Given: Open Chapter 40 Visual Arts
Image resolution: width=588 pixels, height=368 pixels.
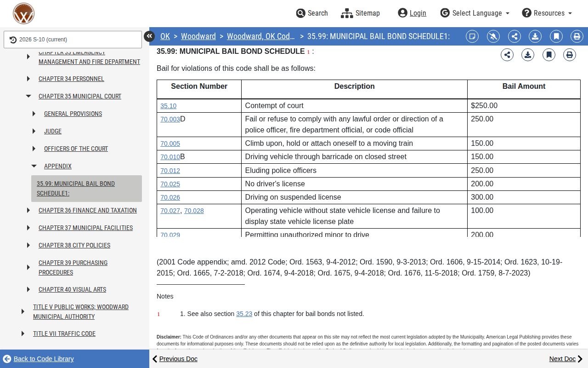Looking at the screenshot, I should coord(72,289).
